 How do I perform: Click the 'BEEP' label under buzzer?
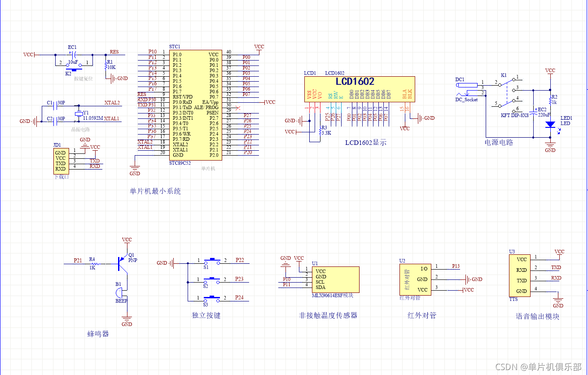tap(122, 301)
